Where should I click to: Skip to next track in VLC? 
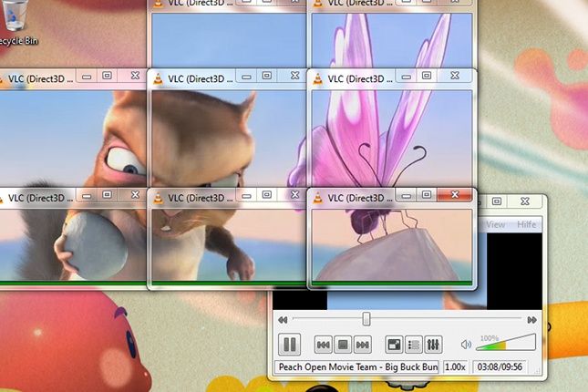pos(362,345)
